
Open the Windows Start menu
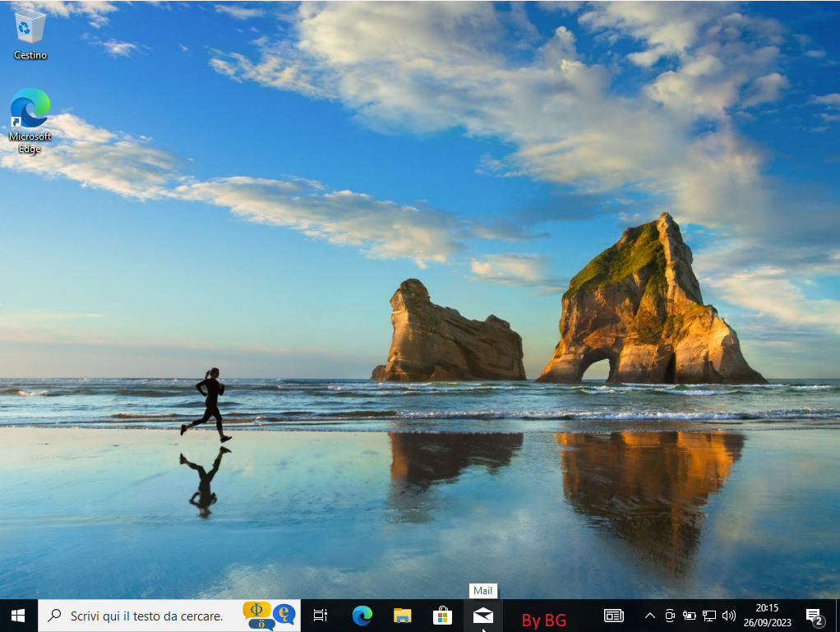click(18, 616)
